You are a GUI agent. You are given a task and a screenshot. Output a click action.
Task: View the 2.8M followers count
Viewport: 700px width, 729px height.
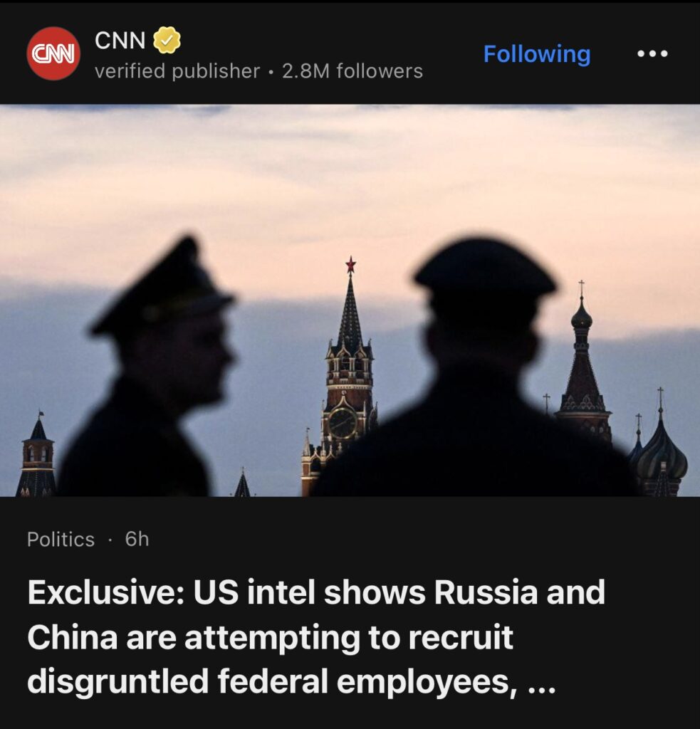pos(352,71)
